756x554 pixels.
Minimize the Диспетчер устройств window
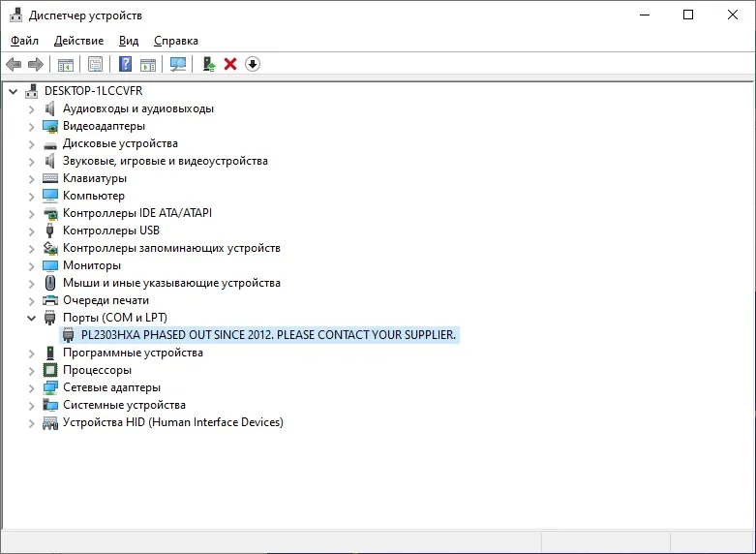pos(645,15)
